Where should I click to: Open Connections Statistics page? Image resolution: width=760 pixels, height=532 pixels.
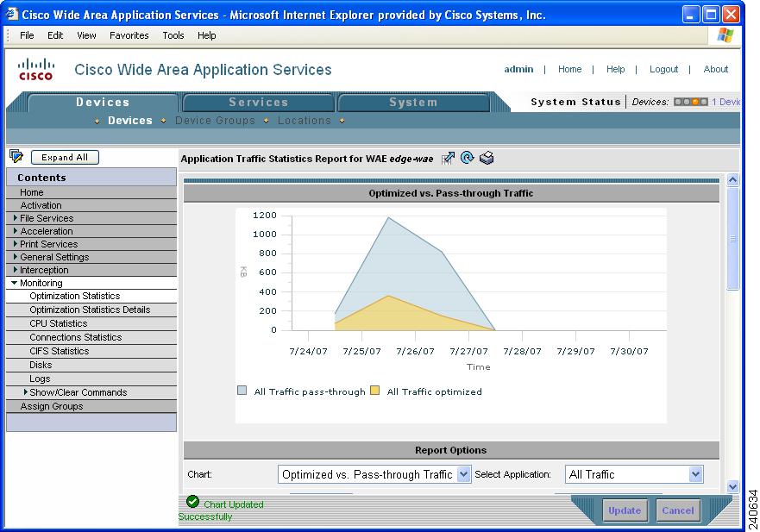coord(76,337)
